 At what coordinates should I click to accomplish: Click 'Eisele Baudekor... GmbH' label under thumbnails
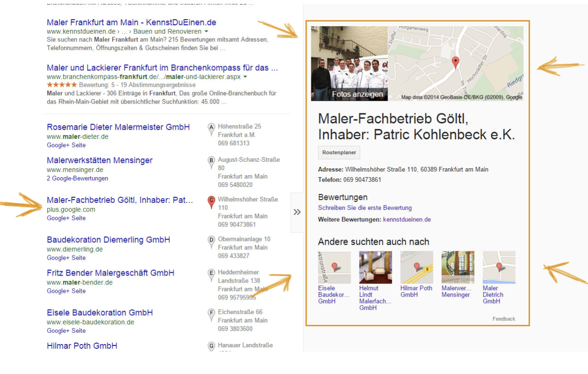334,295
